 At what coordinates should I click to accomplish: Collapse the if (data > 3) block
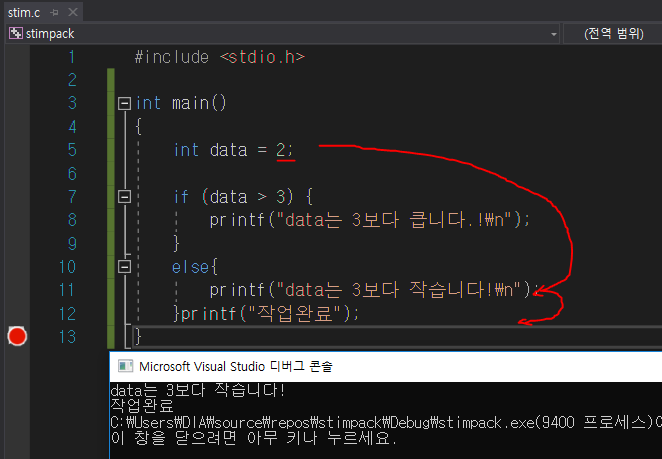[124, 197]
